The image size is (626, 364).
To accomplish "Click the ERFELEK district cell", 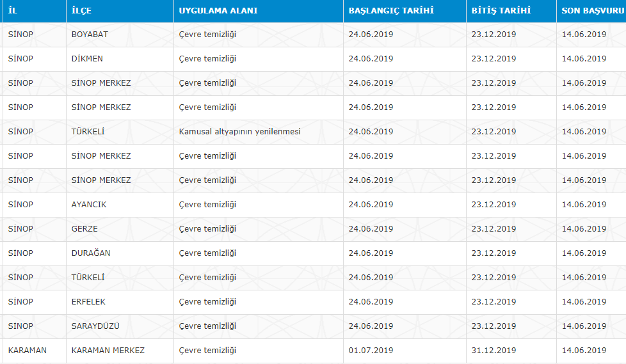I will pyautogui.click(x=88, y=302).
